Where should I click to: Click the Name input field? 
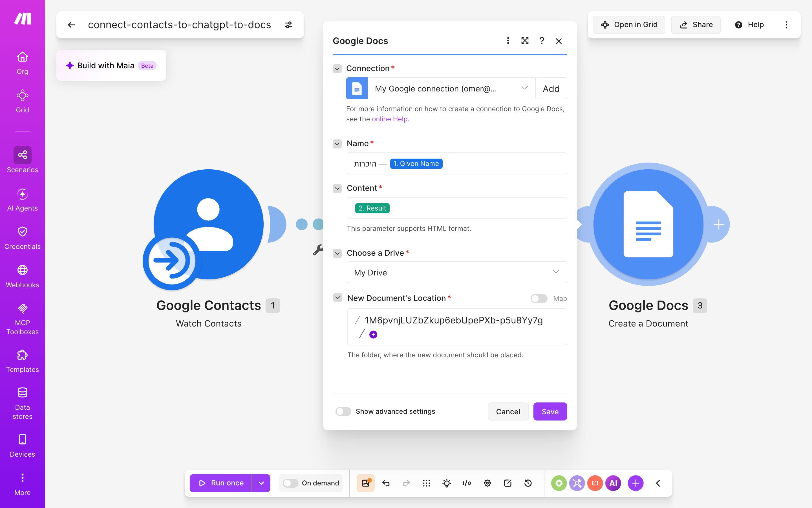tap(457, 164)
